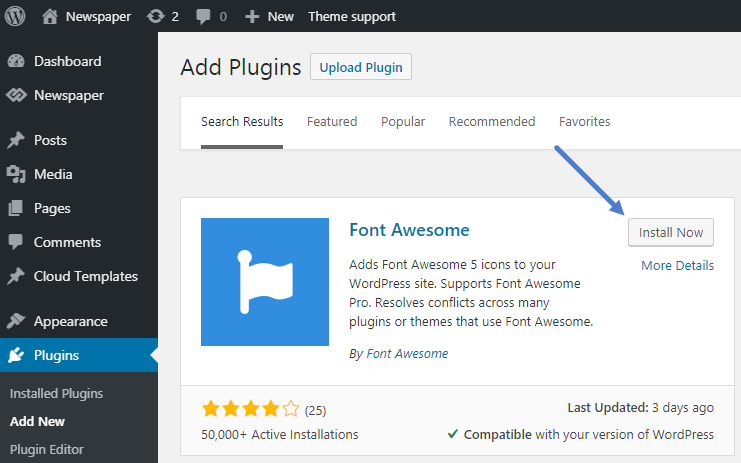Switch to the Featured tab
The width and height of the screenshot is (741, 463).
click(x=332, y=122)
